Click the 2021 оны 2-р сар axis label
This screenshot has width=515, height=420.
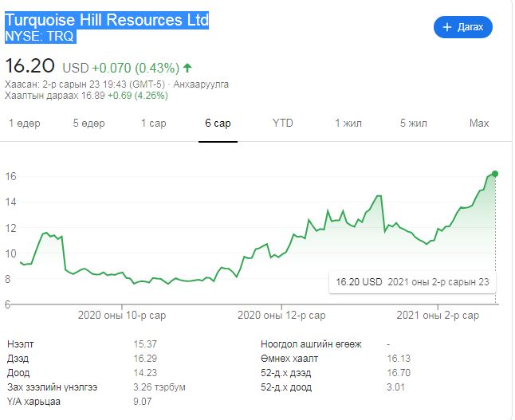438,316
